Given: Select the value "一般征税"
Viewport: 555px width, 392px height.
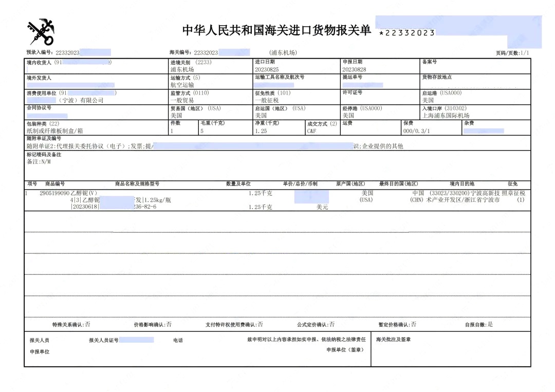Looking at the screenshot, I should tap(267, 100).
